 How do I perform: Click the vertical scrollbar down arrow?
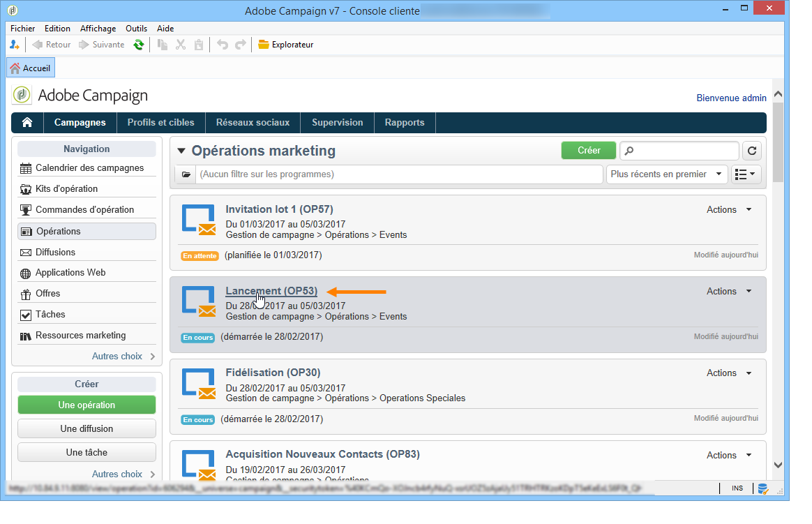[x=778, y=465]
